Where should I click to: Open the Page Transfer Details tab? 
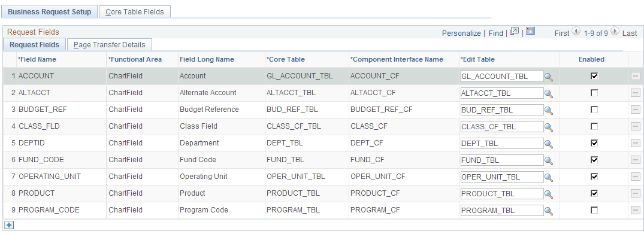[x=110, y=45]
